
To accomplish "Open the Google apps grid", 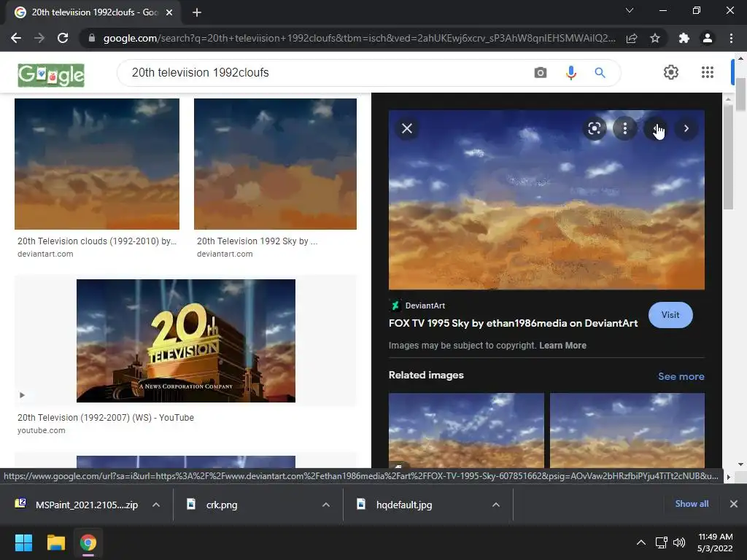I will (x=708, y=72).
